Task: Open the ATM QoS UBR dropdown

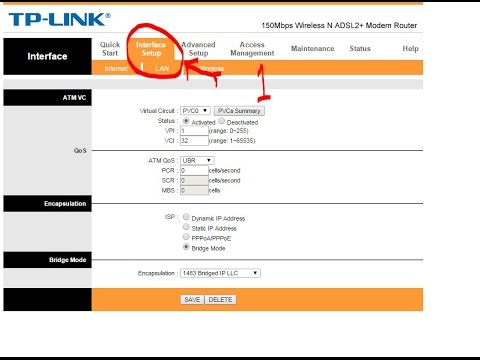Action: [197, 160]
